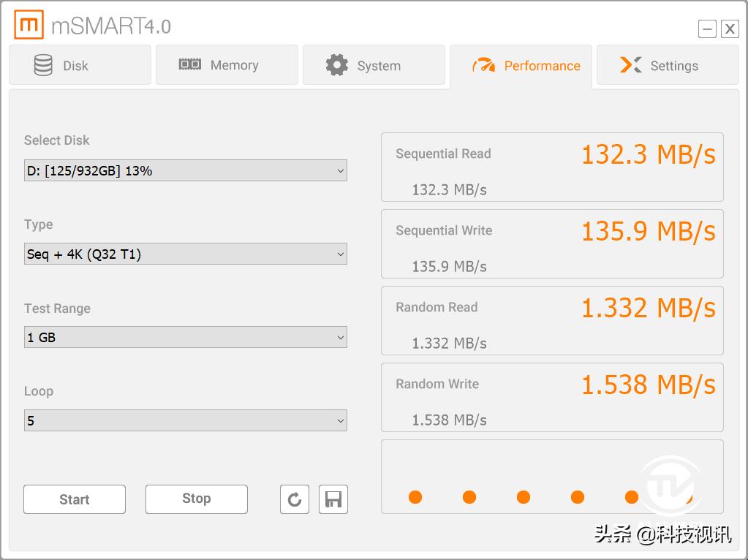Click the first orange progress dot

(x=415, y=497)
